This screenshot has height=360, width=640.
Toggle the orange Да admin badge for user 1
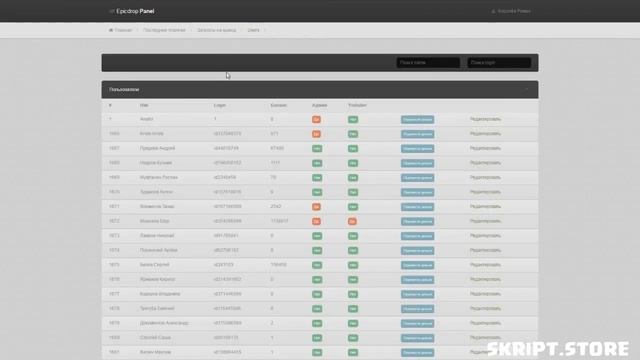coord(316,120)
